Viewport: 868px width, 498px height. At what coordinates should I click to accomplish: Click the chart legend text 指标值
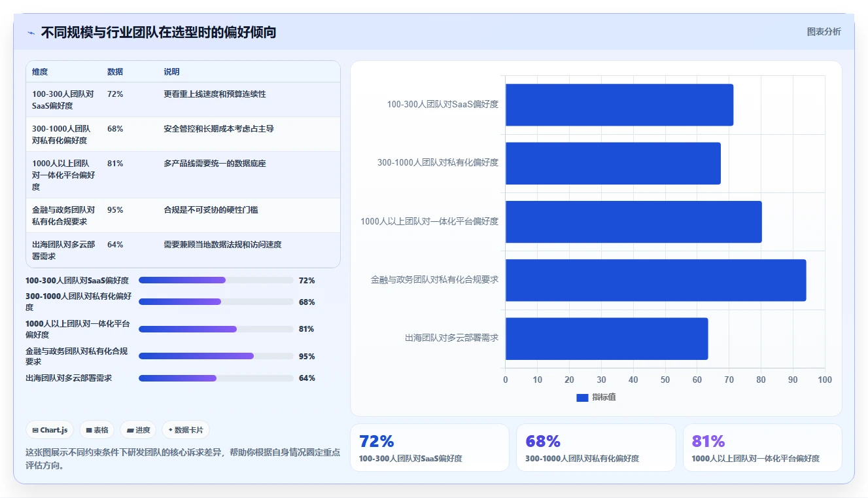pyautogui.click(x=604, y=397)
